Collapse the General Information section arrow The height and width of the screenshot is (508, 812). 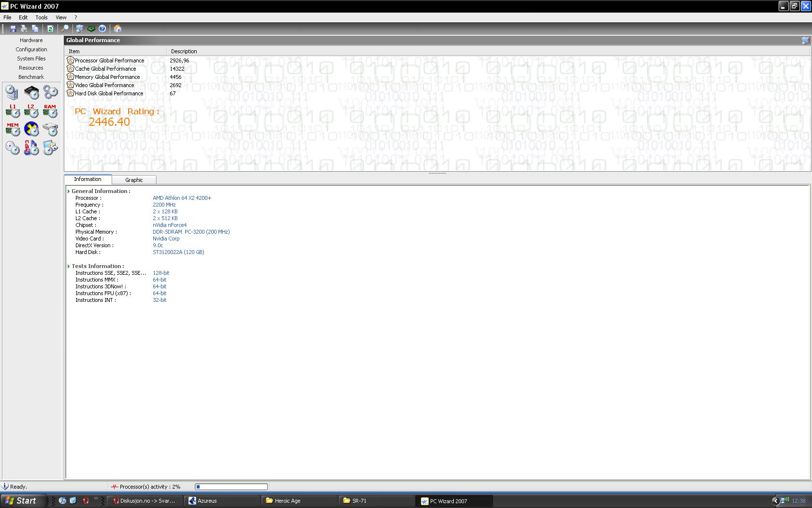69,191
